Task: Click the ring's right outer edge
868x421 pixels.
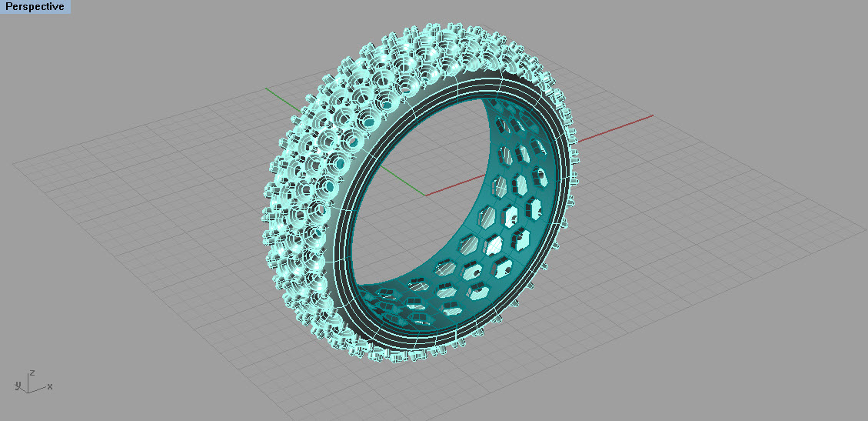Action: pos(574,185)
